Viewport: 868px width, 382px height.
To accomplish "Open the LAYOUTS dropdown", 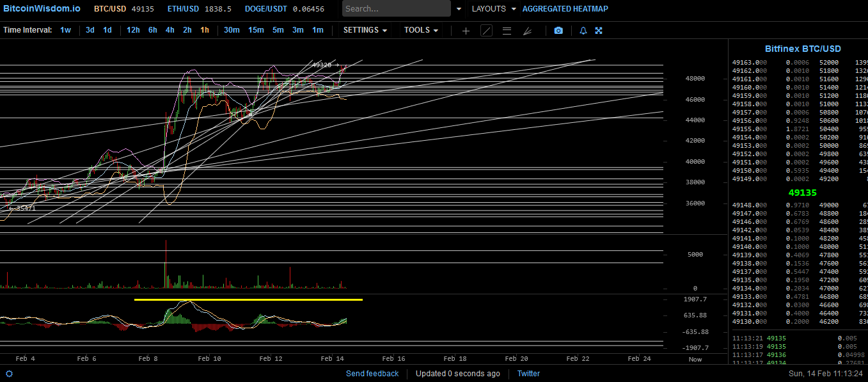I will pos(494,9).
